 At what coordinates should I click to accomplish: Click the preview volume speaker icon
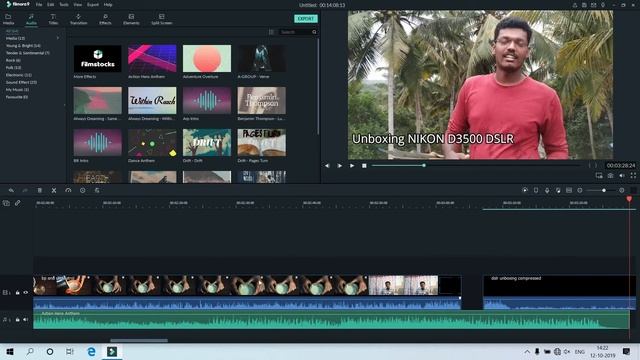(622, 176)
